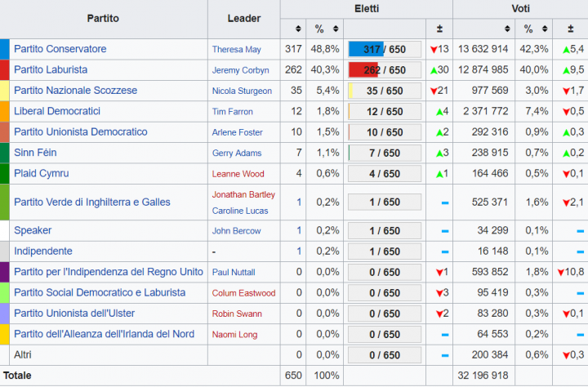Select the Altri row label
Screen dimensions: 588x387
(23, 354)
